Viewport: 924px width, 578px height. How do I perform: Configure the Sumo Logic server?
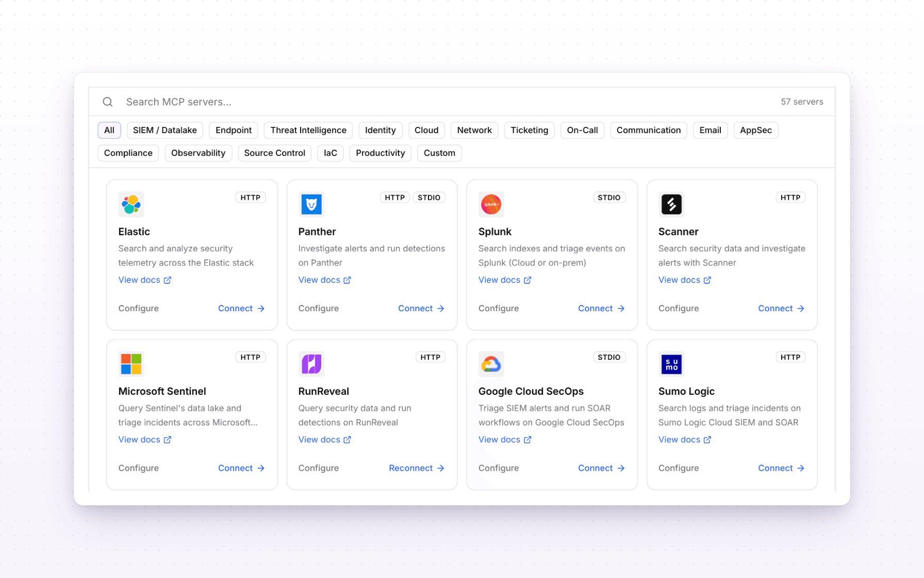[x=679, y=468]
